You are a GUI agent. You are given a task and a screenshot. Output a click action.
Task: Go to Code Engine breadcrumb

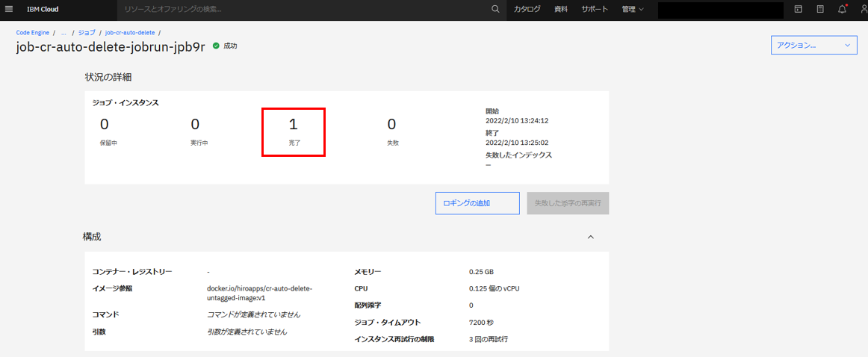point(33,33)
